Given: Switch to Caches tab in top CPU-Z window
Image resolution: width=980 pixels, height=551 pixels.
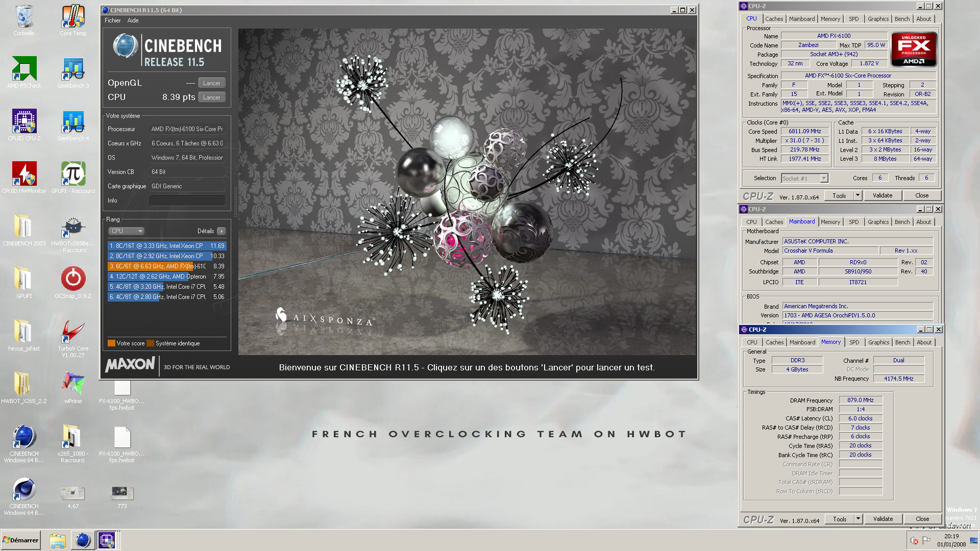Looking at the screenshot, I should tap(774, 19).
